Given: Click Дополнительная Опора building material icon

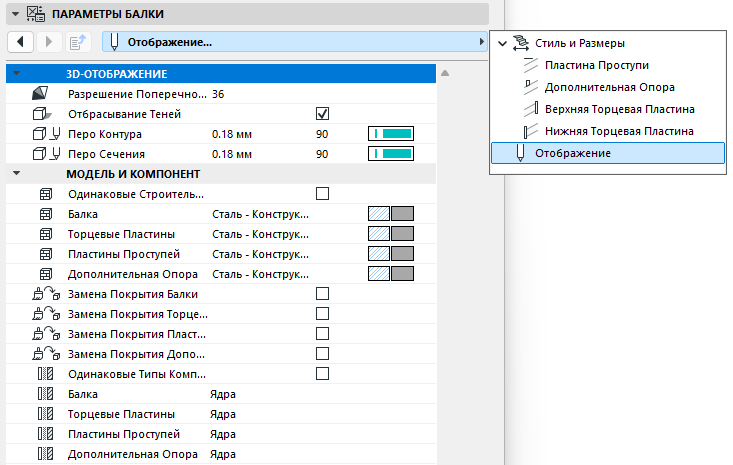Looking at the screenshot, I should [x=46, y=274].
